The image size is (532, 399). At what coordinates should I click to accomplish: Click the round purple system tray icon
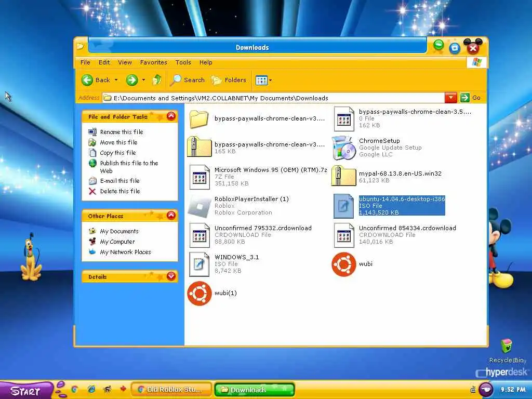[486, 390]
